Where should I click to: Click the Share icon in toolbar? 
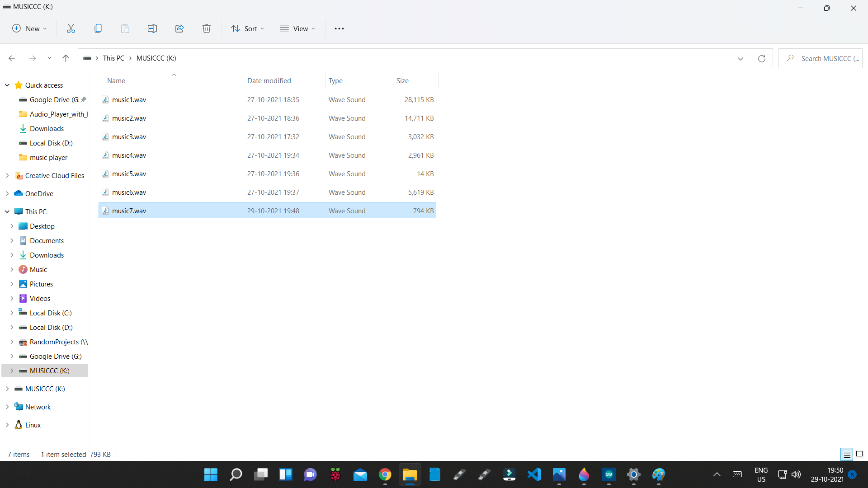(179, 28)
